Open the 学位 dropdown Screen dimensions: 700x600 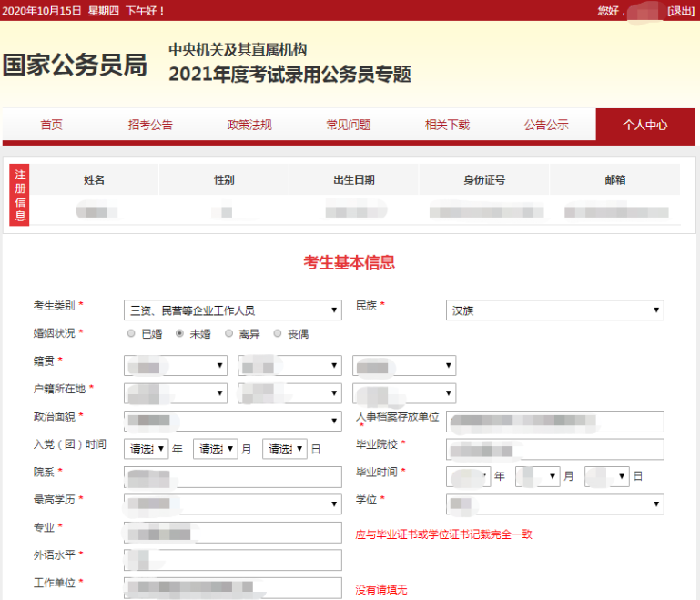pyautogui.click(x=555, y=504)
